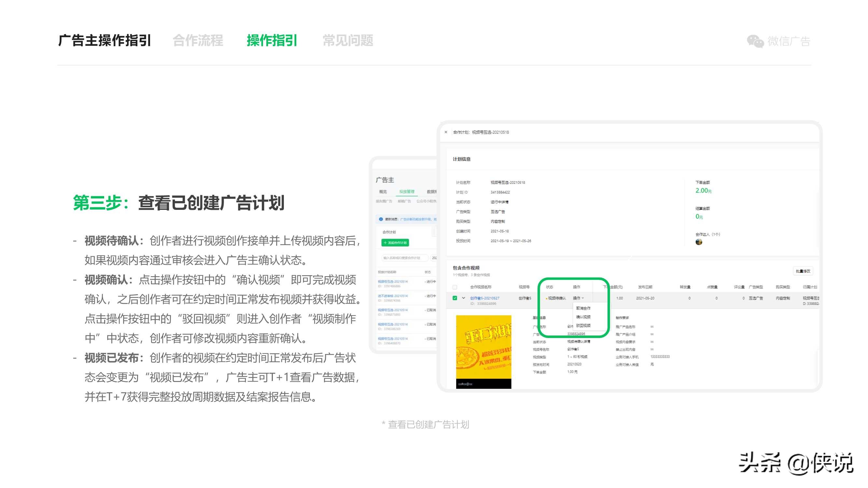868x488 pixels.
Task: Click the 视频待确认 status in the video row
Action: (x=556, y=298)
